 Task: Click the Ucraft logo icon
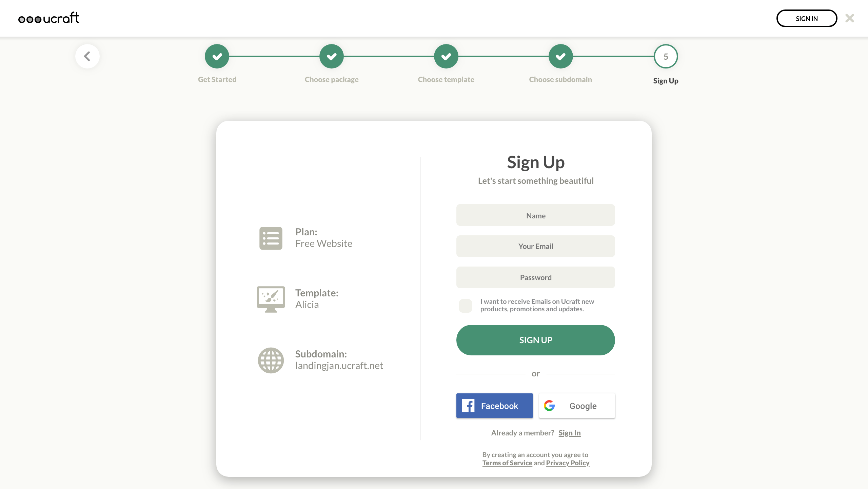[49, 18]
